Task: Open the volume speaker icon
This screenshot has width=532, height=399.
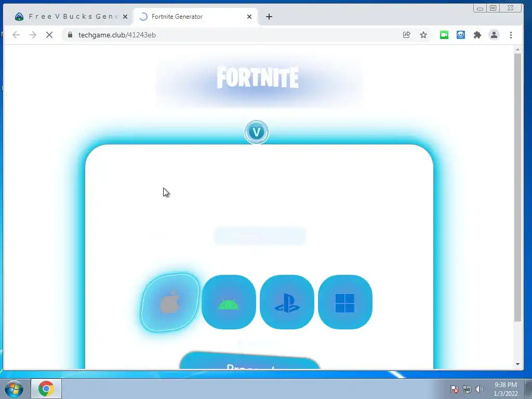Action: 479,389
